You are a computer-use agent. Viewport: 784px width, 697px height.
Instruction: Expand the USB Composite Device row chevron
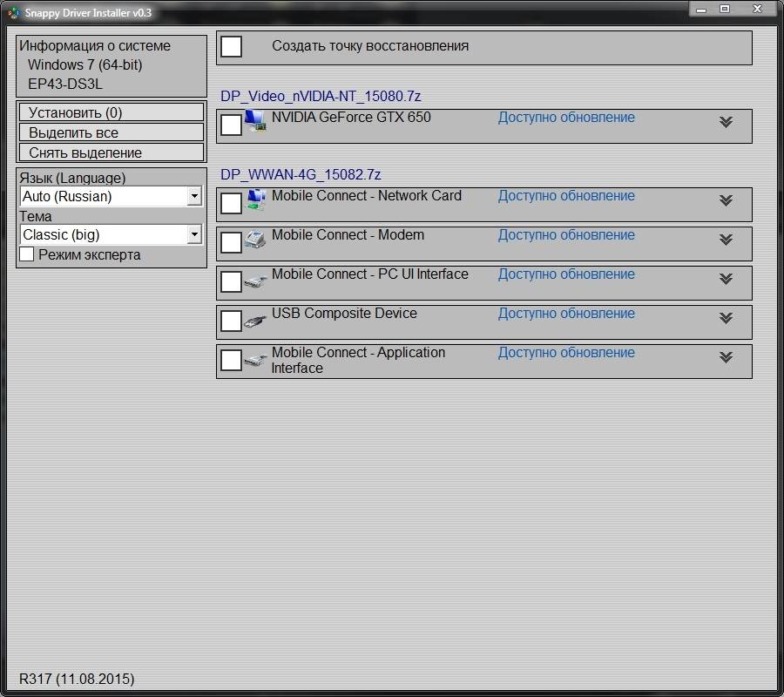[x=726, y=317]
